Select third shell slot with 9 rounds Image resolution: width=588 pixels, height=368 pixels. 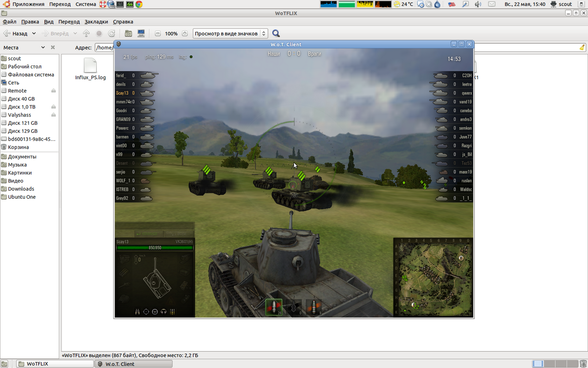(313, 307)
